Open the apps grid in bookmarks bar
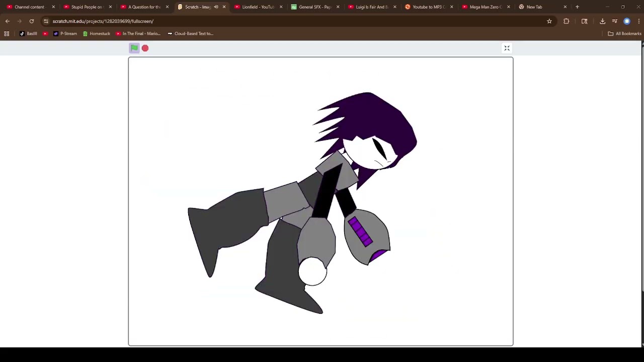Screen dimensions: 644x362 [7, 34]
